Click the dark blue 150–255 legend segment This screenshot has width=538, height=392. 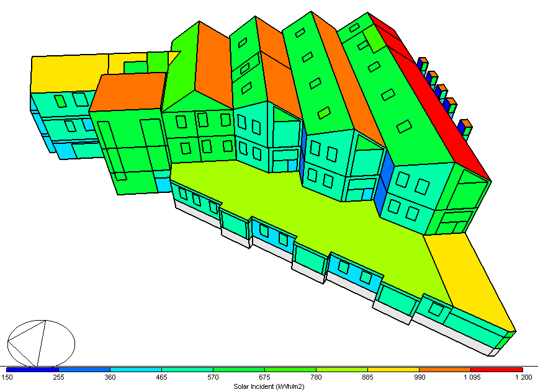pos(32,370)
